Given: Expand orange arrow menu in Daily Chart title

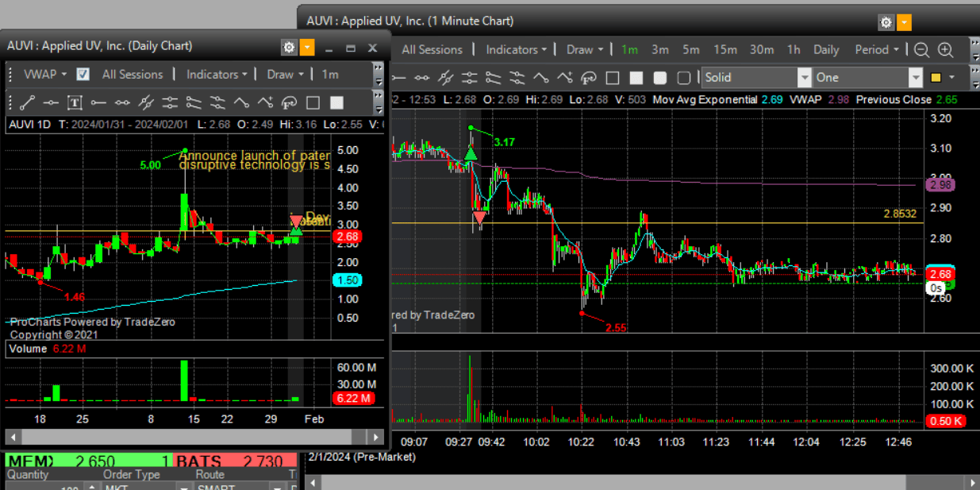Looking at the screenshot, I should [308, 48].
